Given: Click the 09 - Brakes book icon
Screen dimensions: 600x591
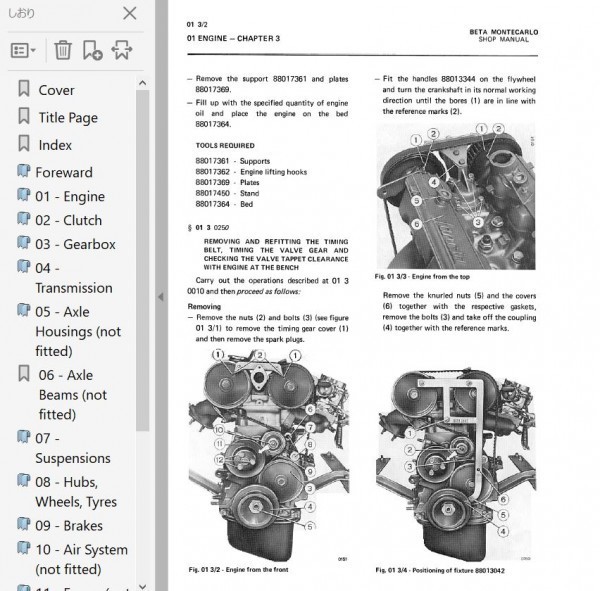Looking at the screenshot, I should click(24, 524).
